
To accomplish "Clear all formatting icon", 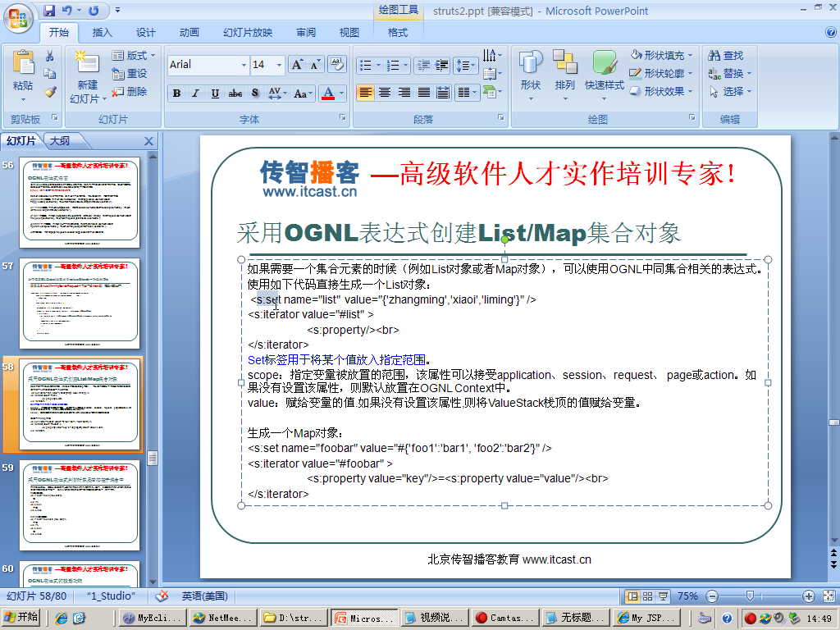I will [337, 64].
